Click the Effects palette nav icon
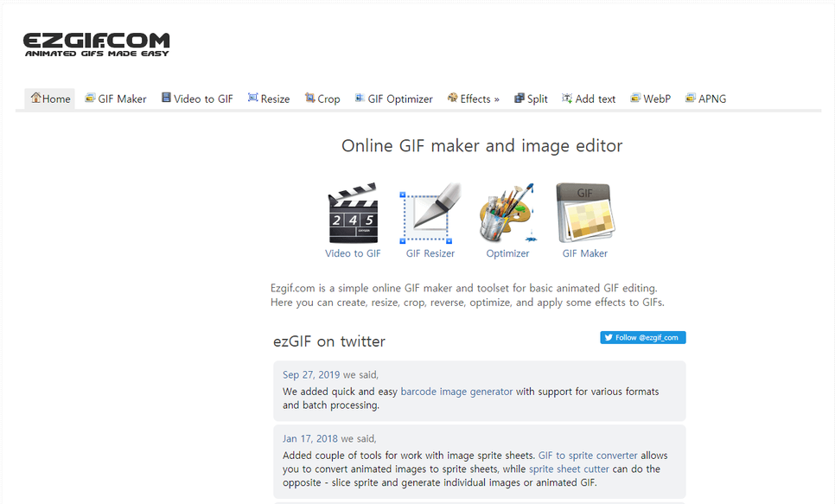 (x=453, y=98)
